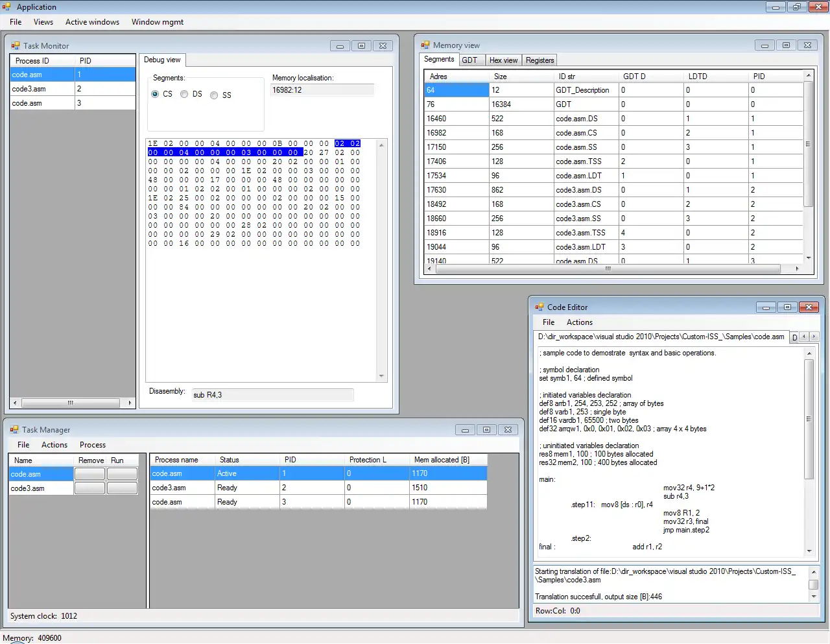Maximize the Memory view window
The height and width of the screenshot is (644, 830).
pos(786,45)
